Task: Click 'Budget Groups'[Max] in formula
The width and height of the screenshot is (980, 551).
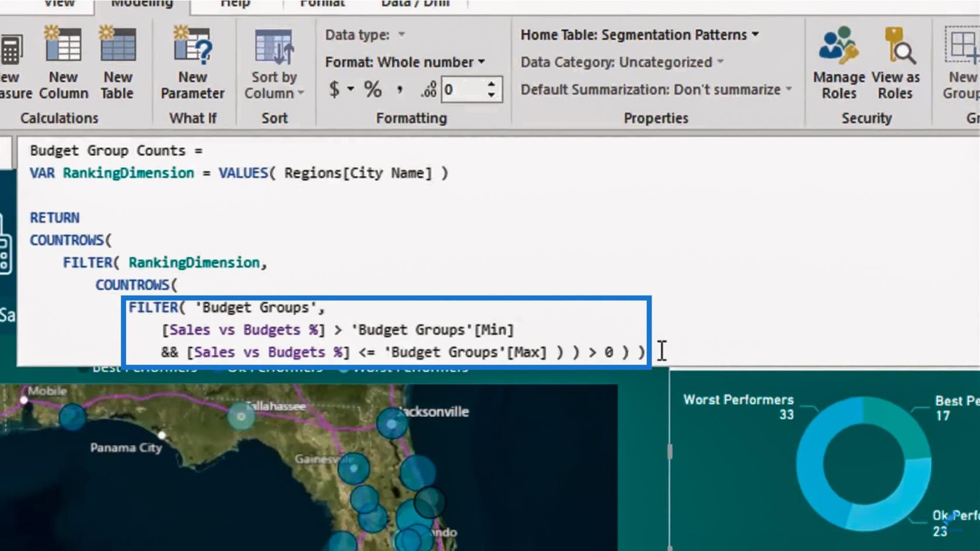Action: tap(465, 353)
